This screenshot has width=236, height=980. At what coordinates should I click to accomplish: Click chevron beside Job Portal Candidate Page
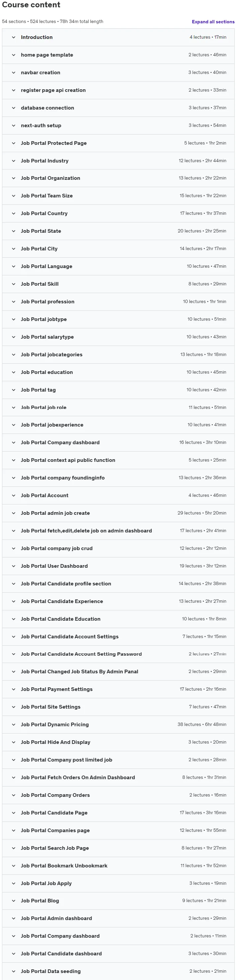pos(14,813)
